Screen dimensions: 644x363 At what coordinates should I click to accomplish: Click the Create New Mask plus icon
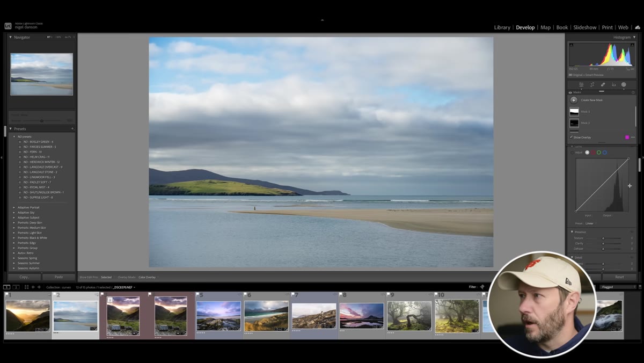[574, 100]
